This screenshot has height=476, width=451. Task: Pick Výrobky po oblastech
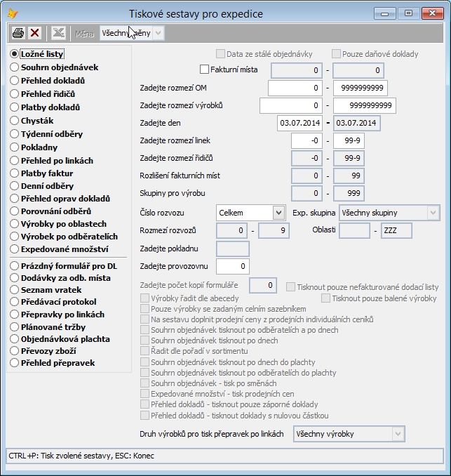pos(14,224)
